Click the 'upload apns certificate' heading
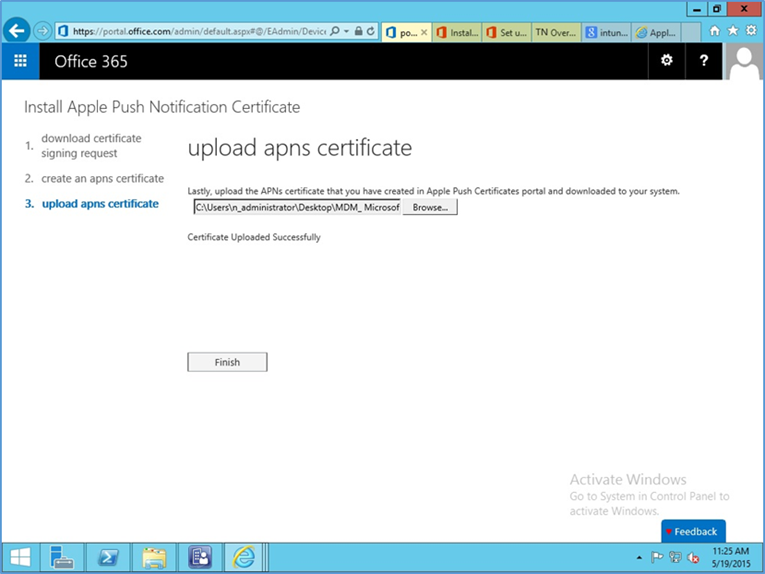 pyautogui.click(x=300, y=148)
